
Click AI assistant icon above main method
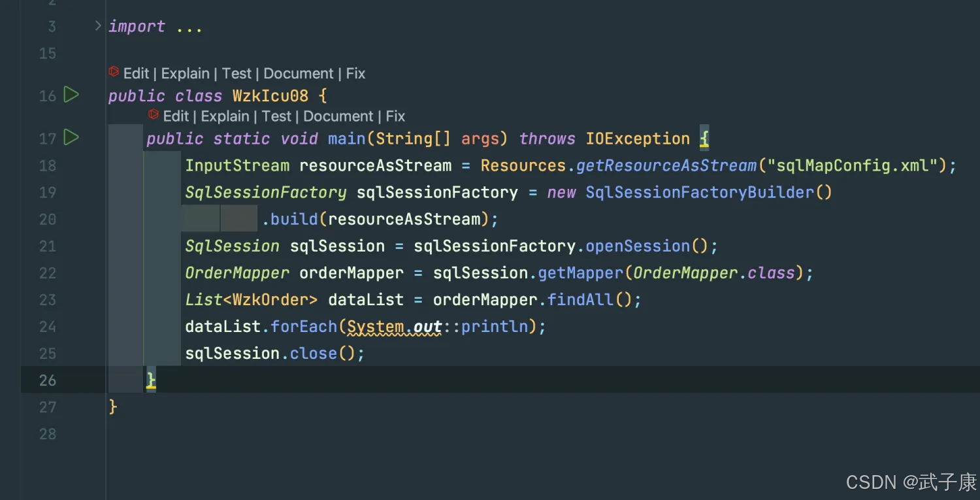[x=154, y=114]
